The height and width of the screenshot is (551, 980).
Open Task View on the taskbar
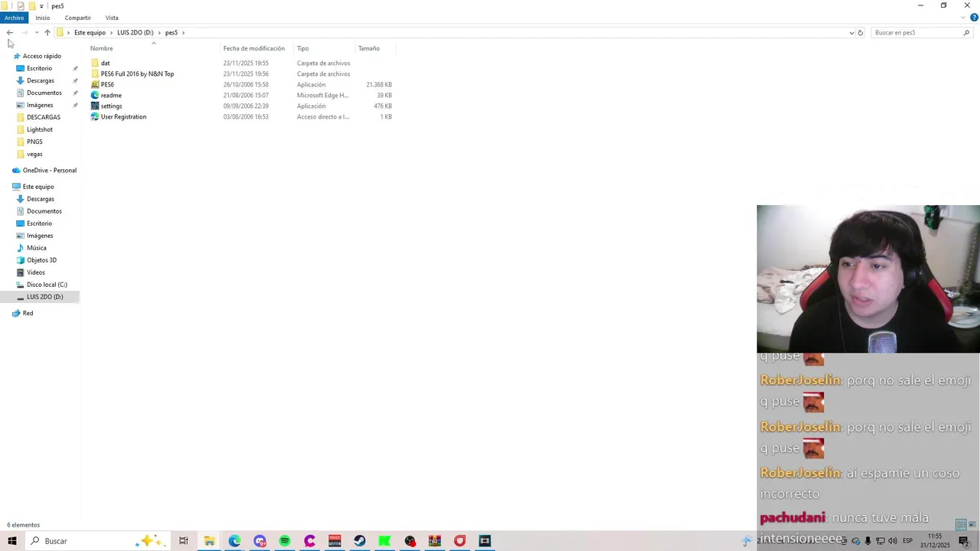184,541
